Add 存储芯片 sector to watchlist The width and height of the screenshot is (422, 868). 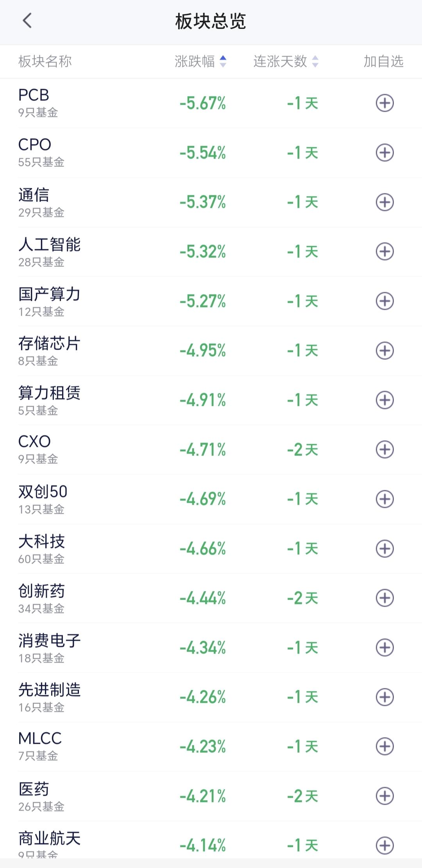pos(384,350)
